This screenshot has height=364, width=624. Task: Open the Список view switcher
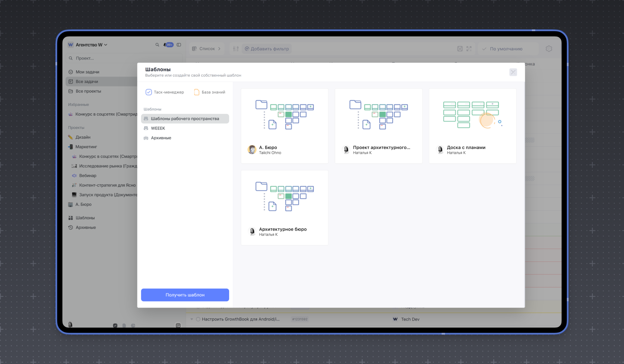207,49
